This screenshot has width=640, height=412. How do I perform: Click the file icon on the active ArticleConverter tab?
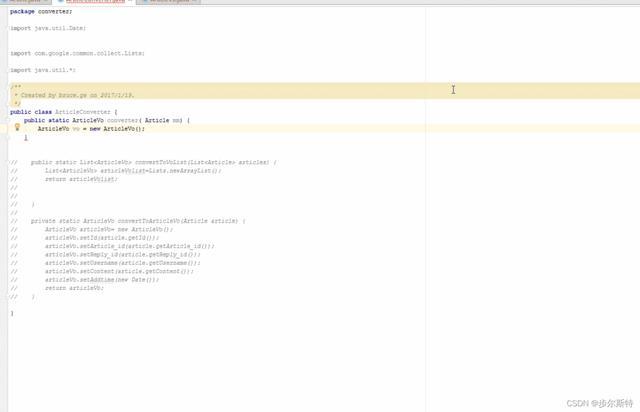pyautogui.click(x=60, y=2)
